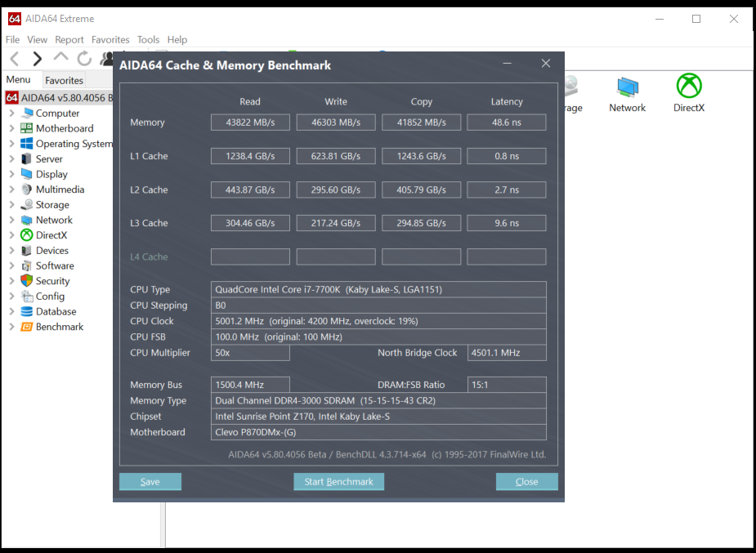This screenshot has width=756, height=553.
Task: Click the Memory Latency 48.6 ns field
Action: point(506,123)
